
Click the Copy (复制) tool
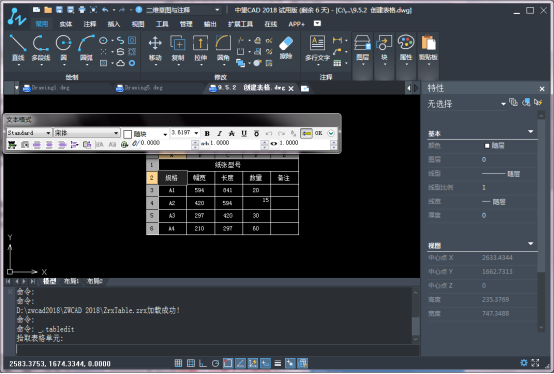178,48
